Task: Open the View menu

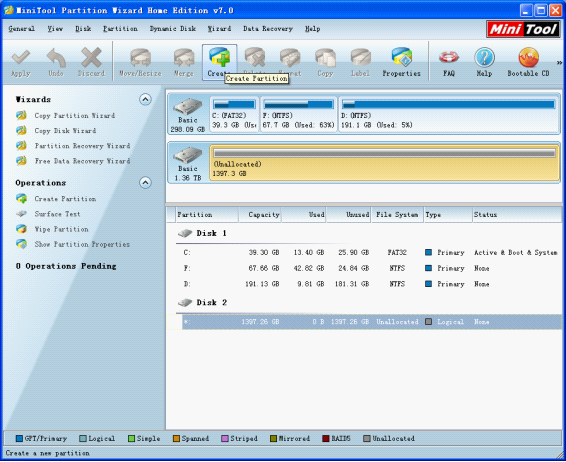Action: (x=55, y=29)
